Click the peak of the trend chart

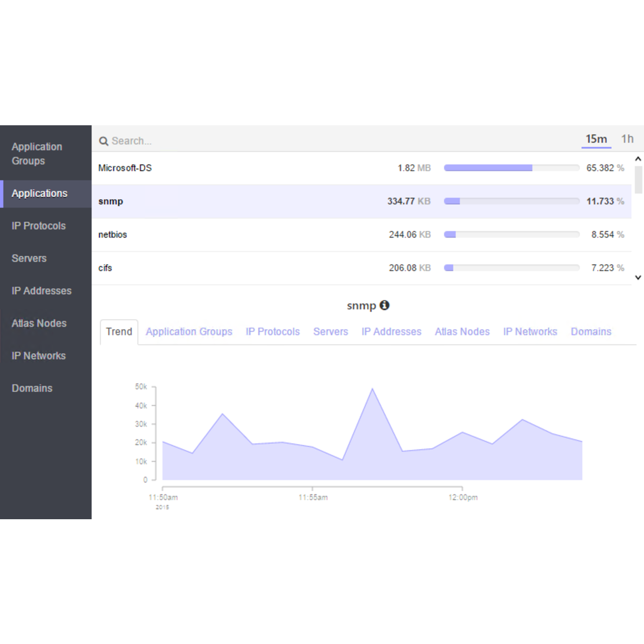tap(372, 389)
